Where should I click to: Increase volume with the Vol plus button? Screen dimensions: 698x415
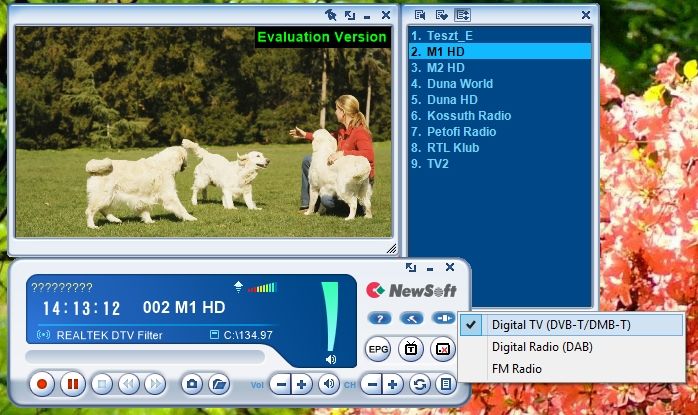[302, 384]
